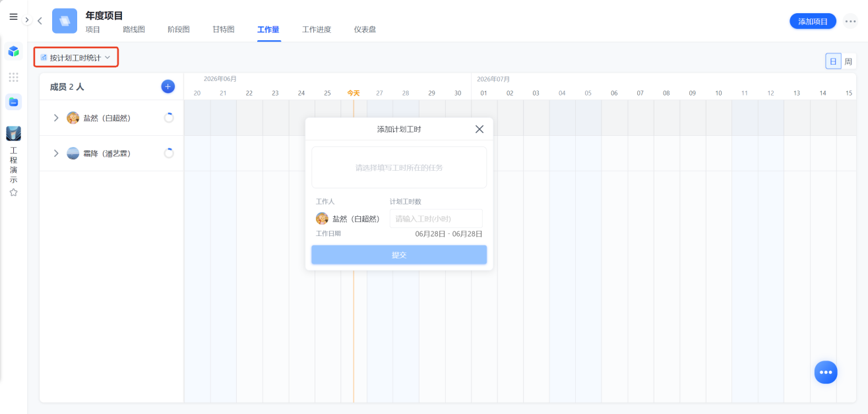Open the floating blue ellipsis button

826,372
